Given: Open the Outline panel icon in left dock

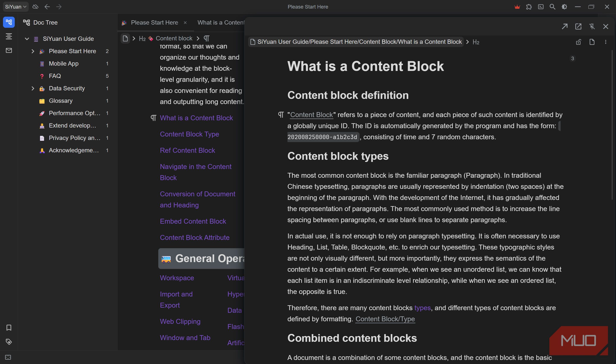Looking at the screenshot, I should [x=9, y=36].
